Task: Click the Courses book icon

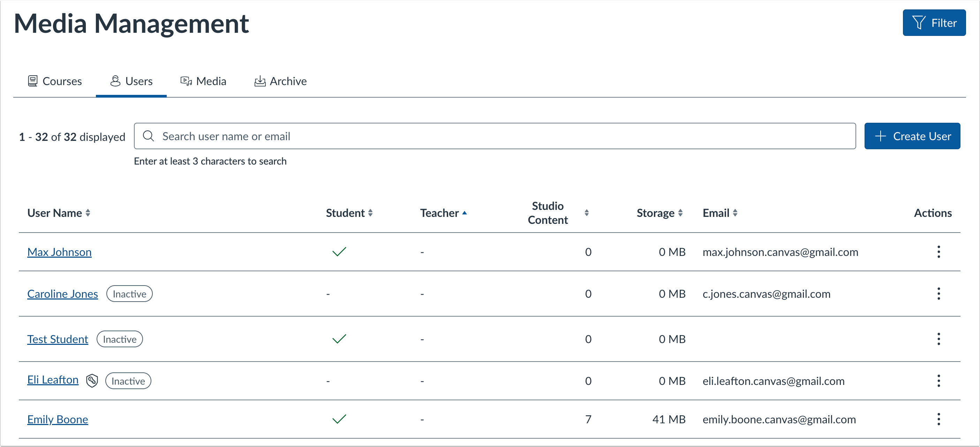Action: [33, 81]
